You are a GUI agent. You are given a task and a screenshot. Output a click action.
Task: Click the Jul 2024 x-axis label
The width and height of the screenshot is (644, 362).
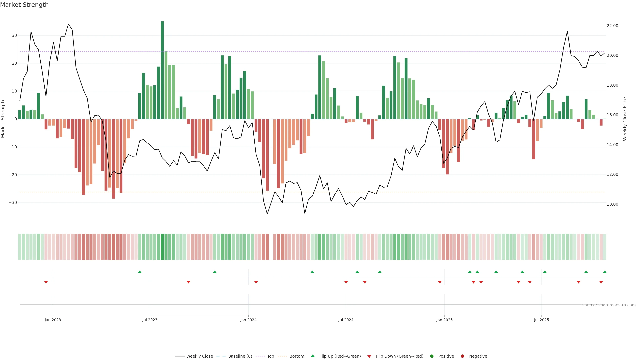click(x=346, y=320)
